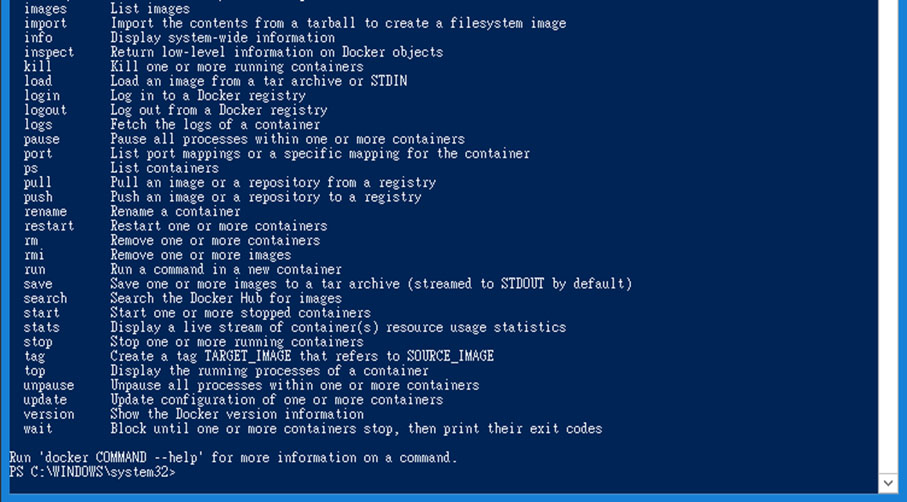Screen dimensions: 907x502
Task: Click the 'Search the Docker Hub for images' description
Action: pos(226,298)
